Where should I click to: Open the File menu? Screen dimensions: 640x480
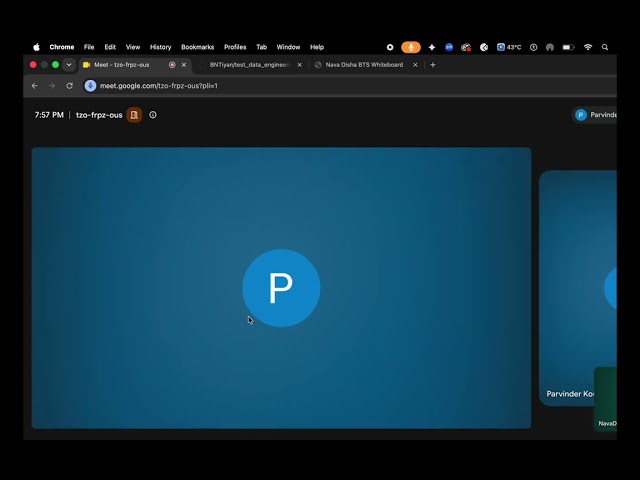tap(89, 47)
